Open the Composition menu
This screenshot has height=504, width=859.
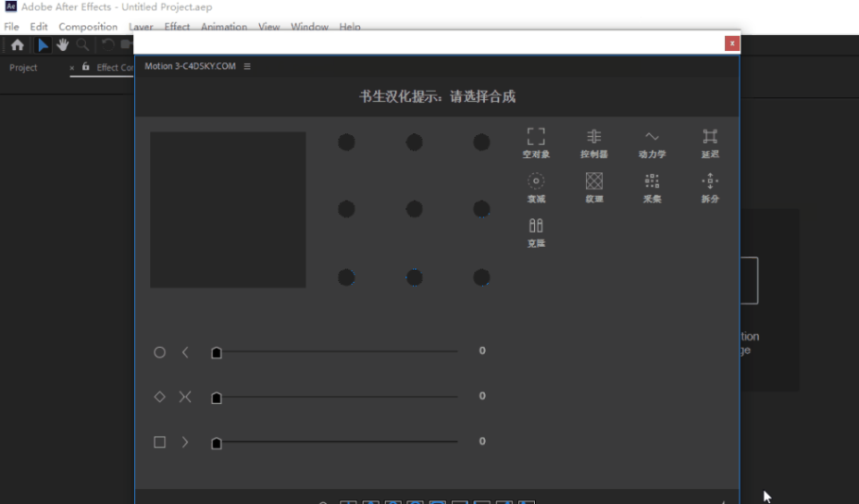88,26
